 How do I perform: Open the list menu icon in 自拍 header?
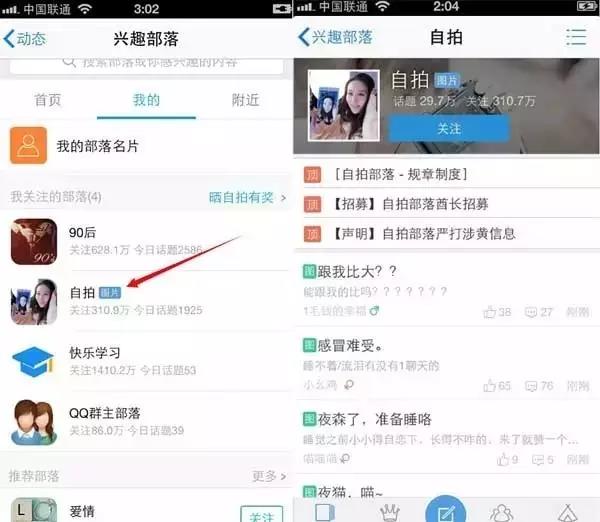tap(576, 37)
